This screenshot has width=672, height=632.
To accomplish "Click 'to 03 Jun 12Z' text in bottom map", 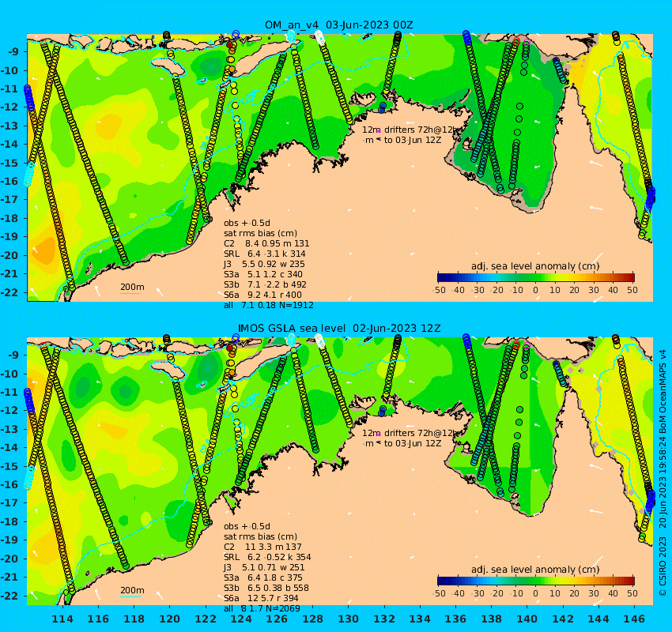I will [412, 444].
